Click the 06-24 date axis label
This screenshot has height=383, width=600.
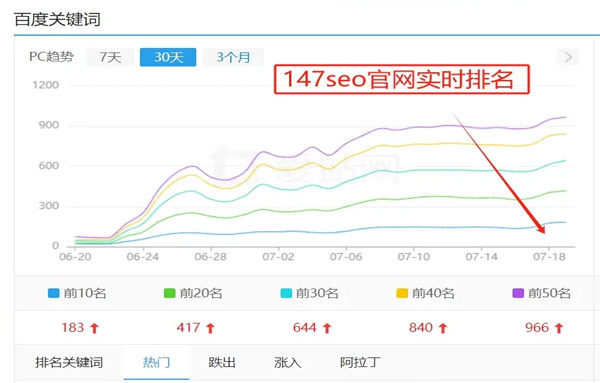pyautogui.click(x=143, y=257)
